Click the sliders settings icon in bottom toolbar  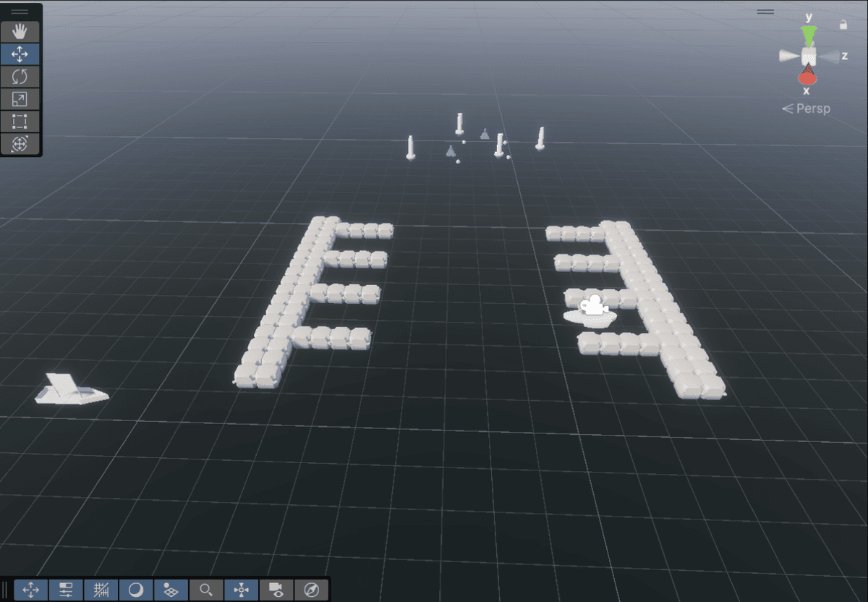(x=66, y=590)
